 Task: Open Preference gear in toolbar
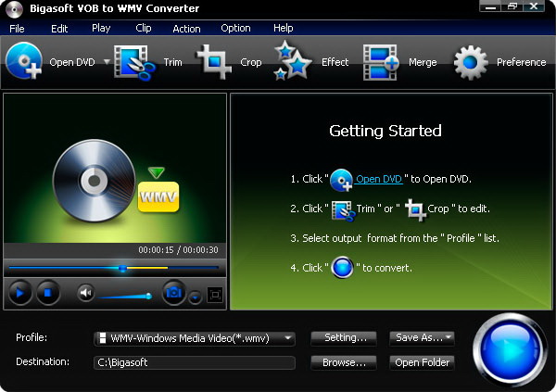470,62
